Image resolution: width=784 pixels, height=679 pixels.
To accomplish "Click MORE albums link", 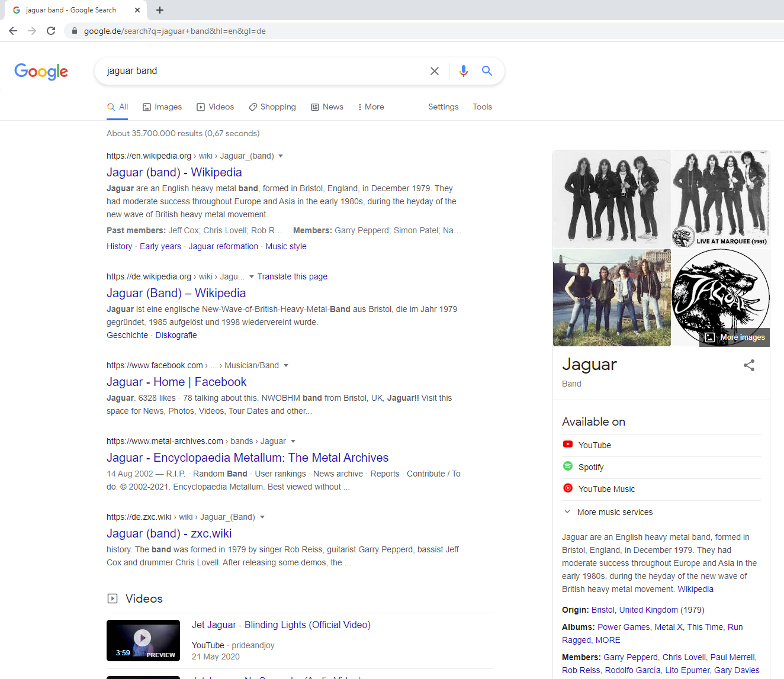I will (x=608, y=640).
